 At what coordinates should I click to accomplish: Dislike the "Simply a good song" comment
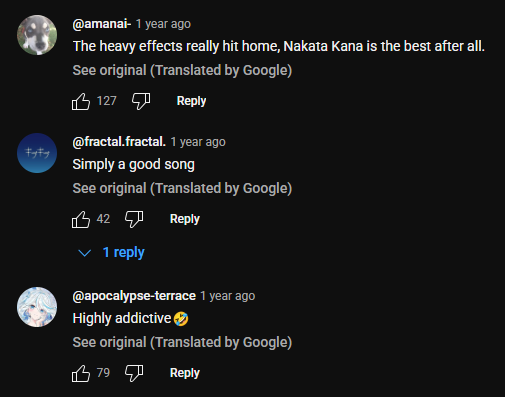(x=134, y=219)
